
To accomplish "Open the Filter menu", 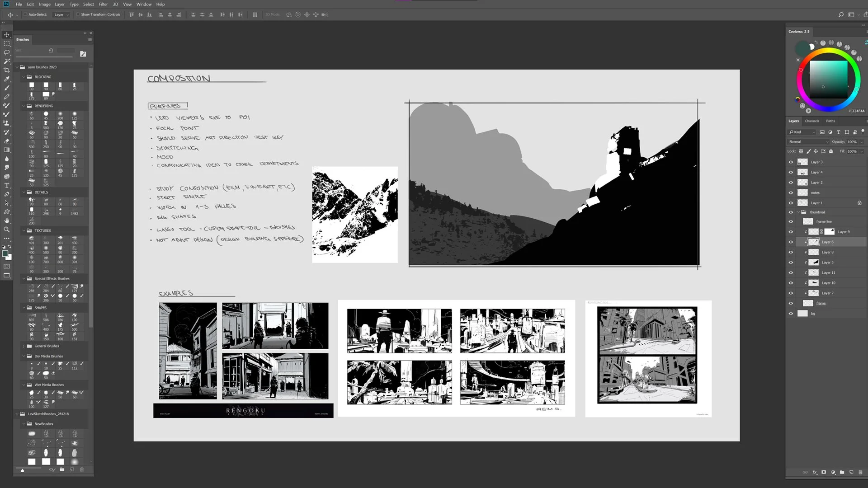I will (x=104, y=4).
